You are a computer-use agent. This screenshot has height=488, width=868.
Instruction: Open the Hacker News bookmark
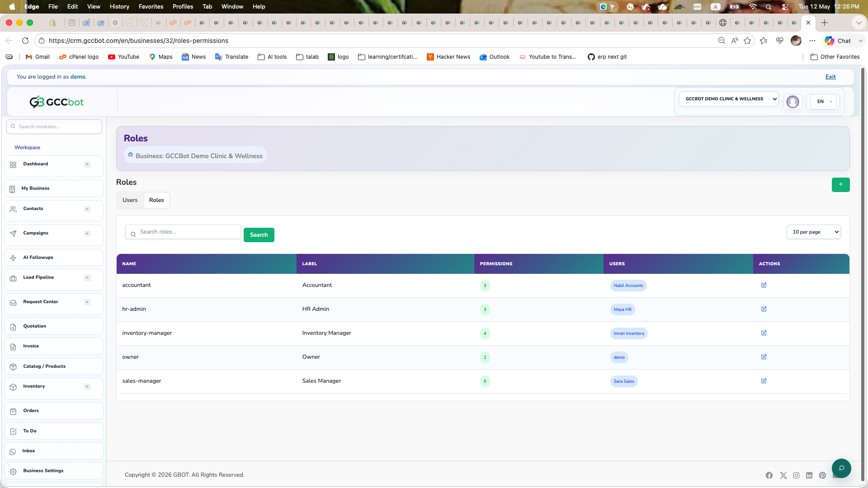point(448,57)
